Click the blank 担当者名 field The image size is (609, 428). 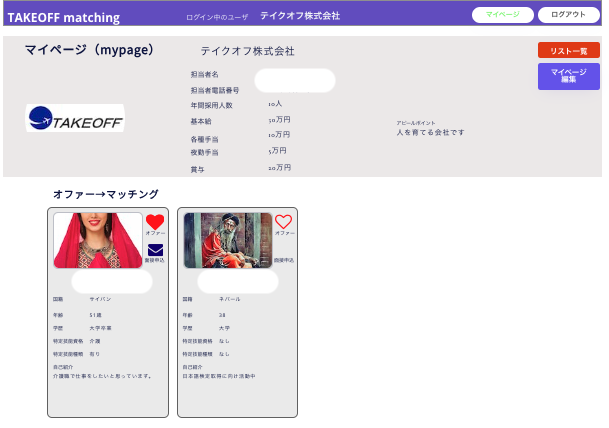295,80
